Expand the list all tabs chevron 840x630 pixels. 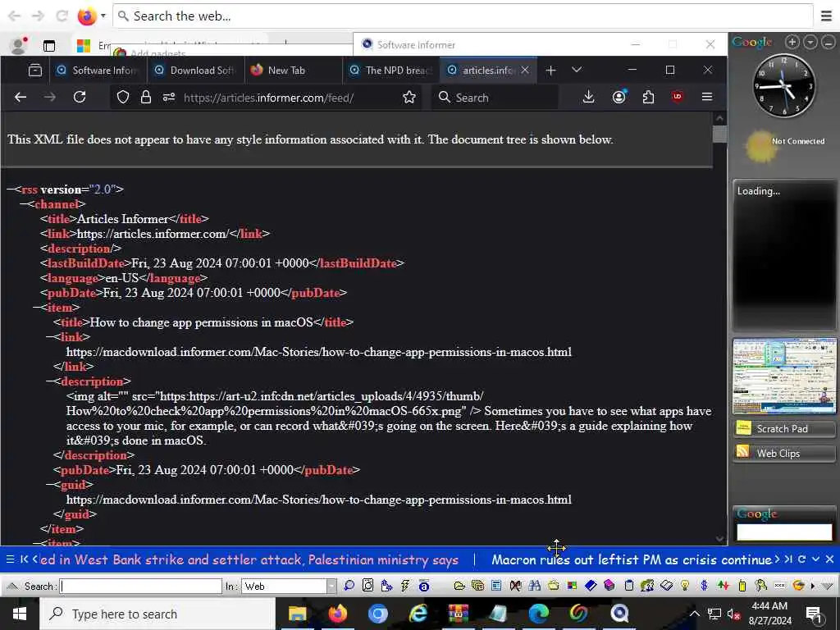tap(577, 70)
